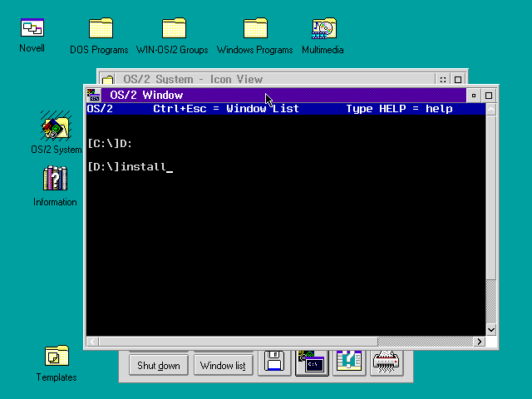Open the floppy drive icon in LaunchPad
The image size is (532, 399).
tap(274, 363)
